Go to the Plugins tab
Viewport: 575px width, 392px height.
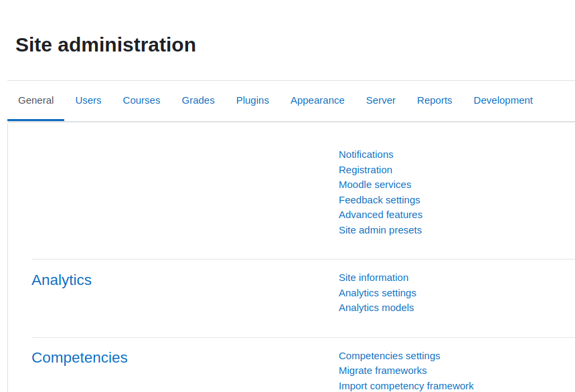point(252,100)
